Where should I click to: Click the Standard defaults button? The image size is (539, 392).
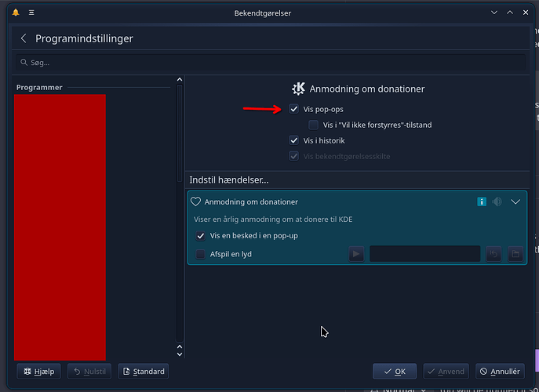pyautogui.click(x=143, y=372)
